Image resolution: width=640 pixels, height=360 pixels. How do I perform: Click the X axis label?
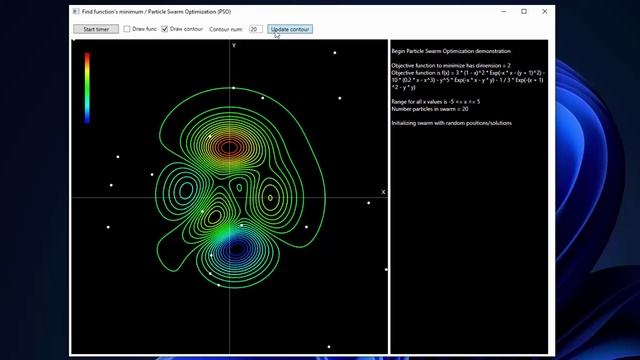click(383, 192)
